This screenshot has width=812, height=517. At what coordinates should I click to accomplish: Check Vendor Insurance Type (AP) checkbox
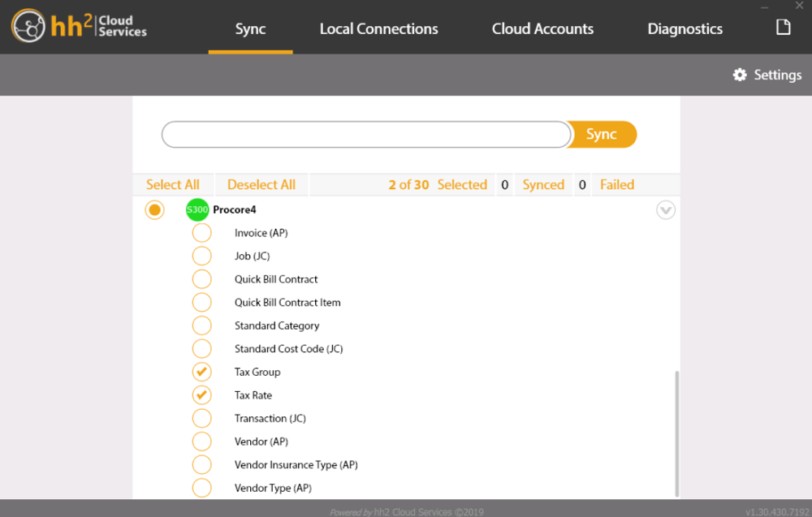201,465
